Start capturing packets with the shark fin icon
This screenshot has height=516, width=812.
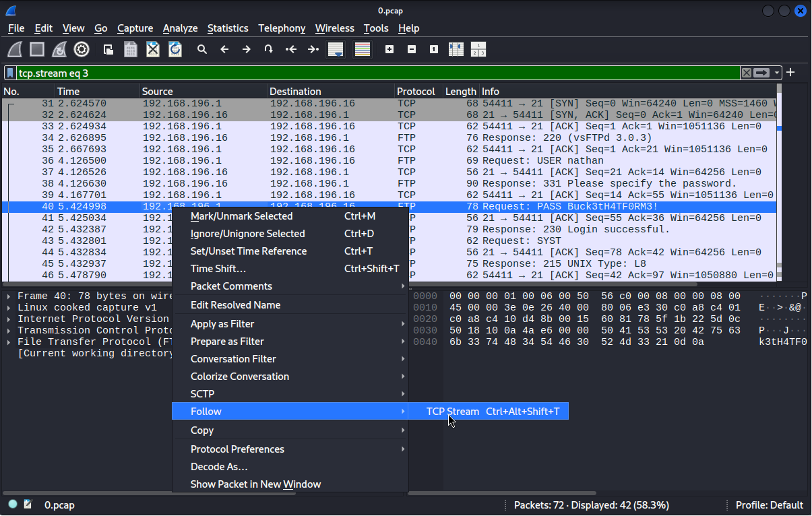tap(15, 49)
